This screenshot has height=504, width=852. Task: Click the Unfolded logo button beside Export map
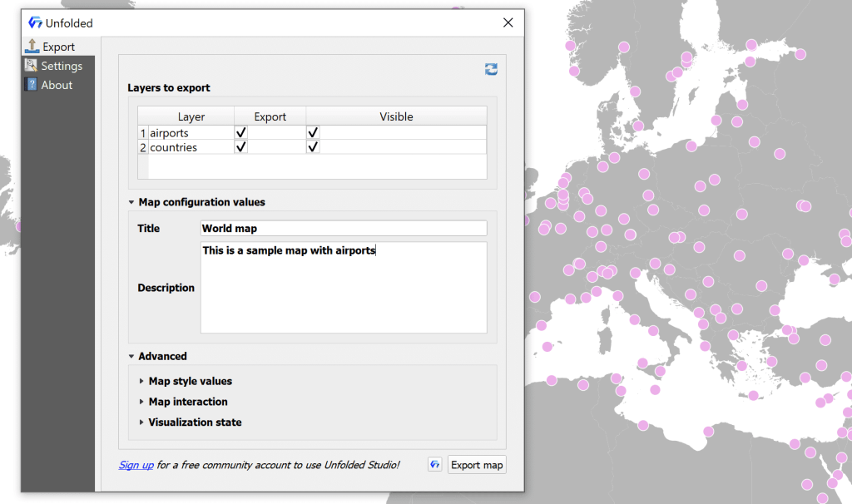[x=434, y=464]
